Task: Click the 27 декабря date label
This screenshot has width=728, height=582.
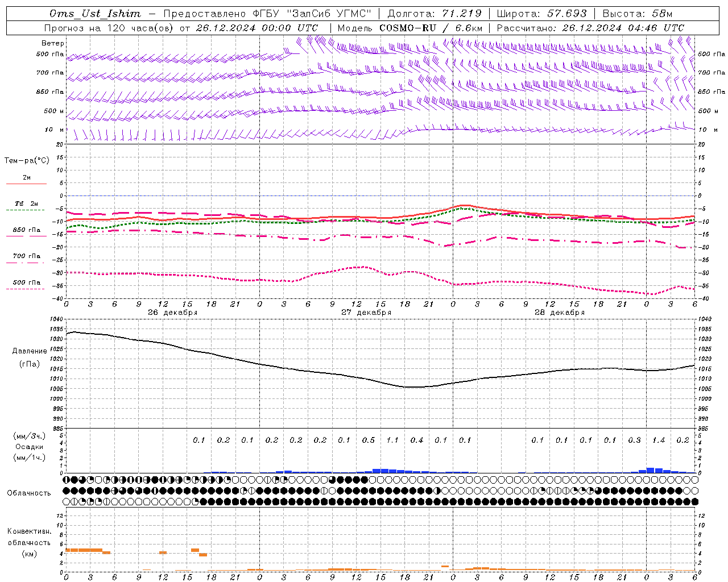Action: click(366, 313)
